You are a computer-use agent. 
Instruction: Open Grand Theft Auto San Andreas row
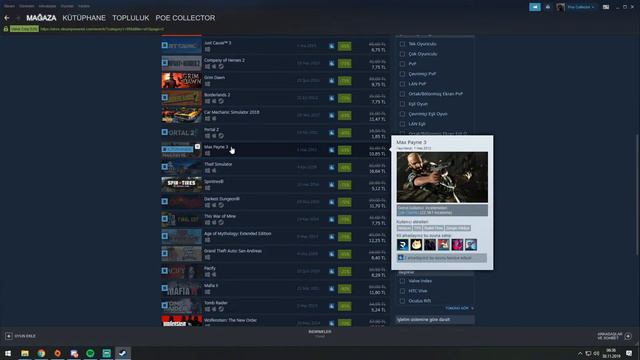point(275,254)
